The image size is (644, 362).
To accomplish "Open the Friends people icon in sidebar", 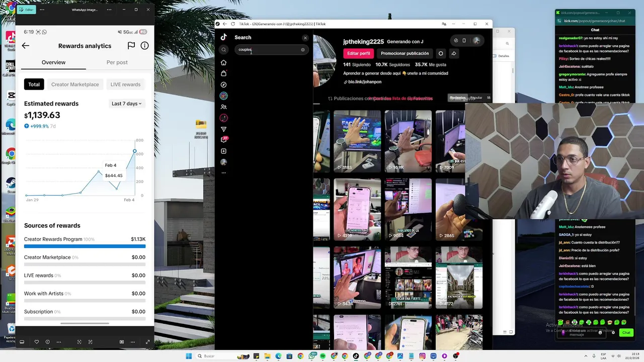I will (223, 107).
